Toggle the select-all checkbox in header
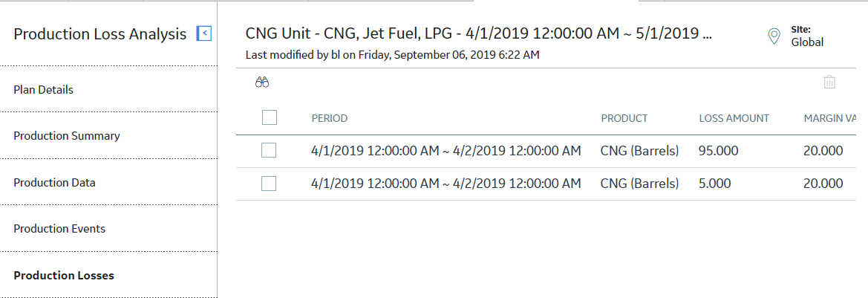This screenshot has height=298, width=868. click(x=270, y=117)
